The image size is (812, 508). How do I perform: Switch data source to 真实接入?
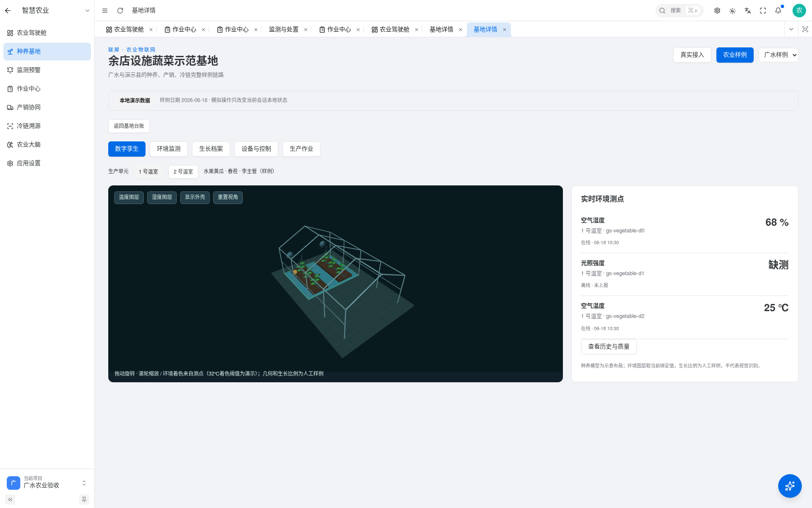coord(692,55)
